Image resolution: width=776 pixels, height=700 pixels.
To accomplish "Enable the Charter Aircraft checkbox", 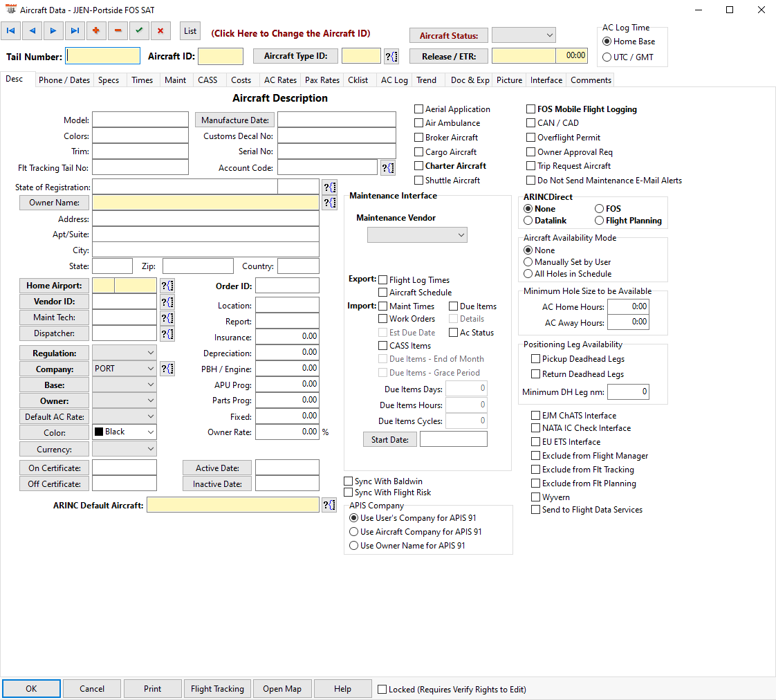I will click(418, 166).
